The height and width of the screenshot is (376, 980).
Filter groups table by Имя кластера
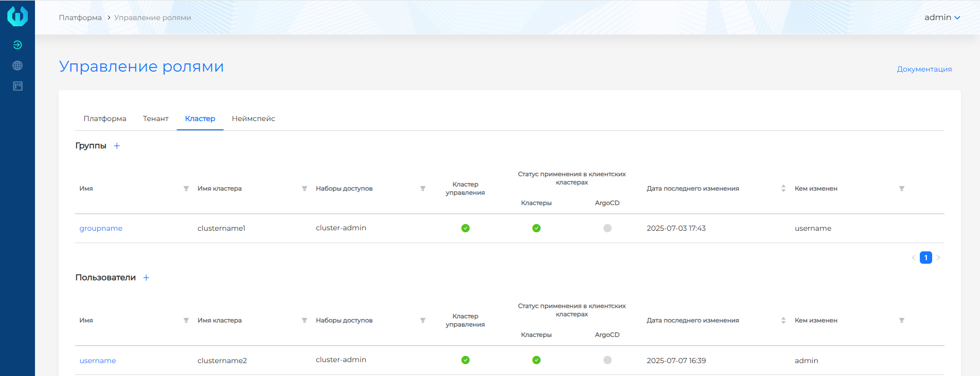(305, 189)
